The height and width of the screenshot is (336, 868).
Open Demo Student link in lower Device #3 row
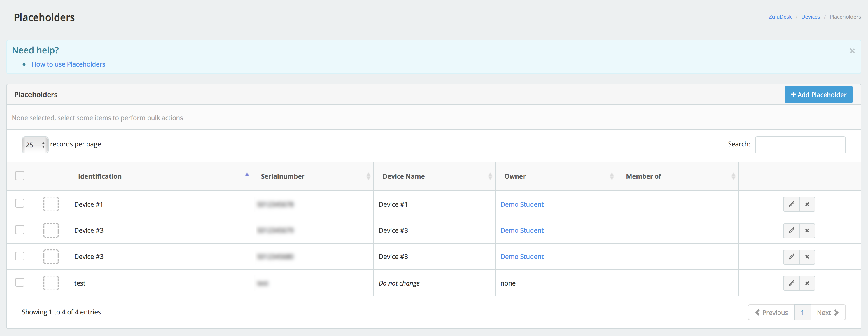(x=522, y=257)
